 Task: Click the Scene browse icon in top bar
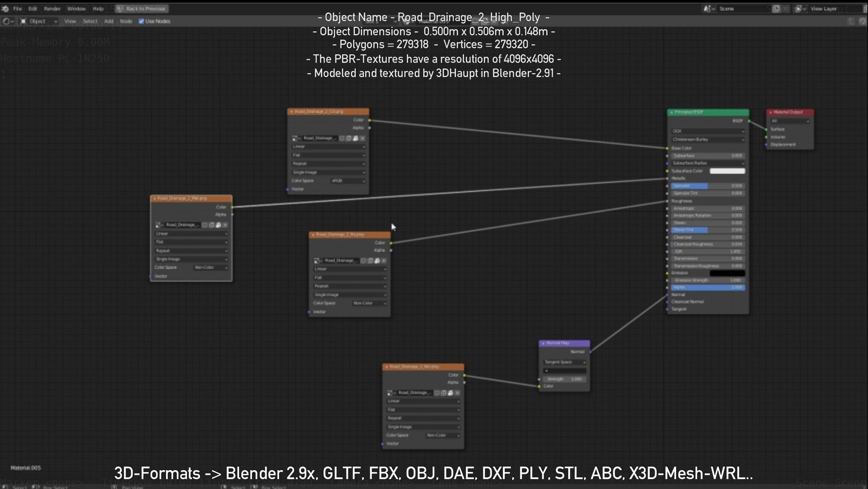(x=708, y=9)
